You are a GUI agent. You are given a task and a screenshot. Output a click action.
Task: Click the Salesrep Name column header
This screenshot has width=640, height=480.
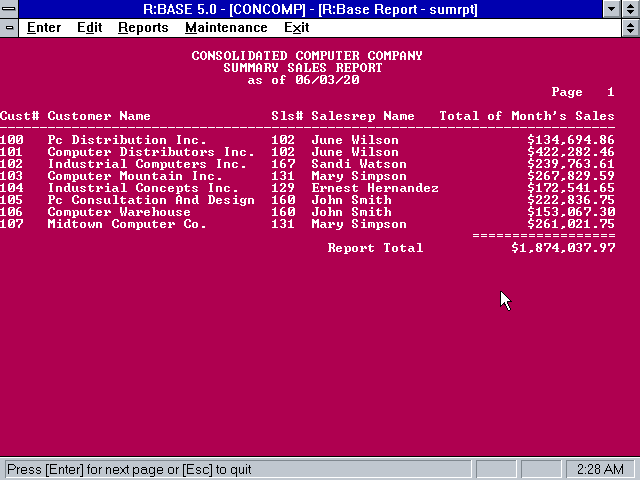pyautogui.click(x=363, y=116)
